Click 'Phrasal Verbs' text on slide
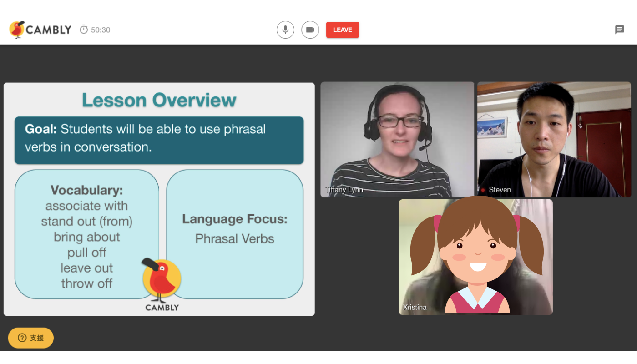Image resolution: width=637 pixels, height=364 pixels. 235,238
